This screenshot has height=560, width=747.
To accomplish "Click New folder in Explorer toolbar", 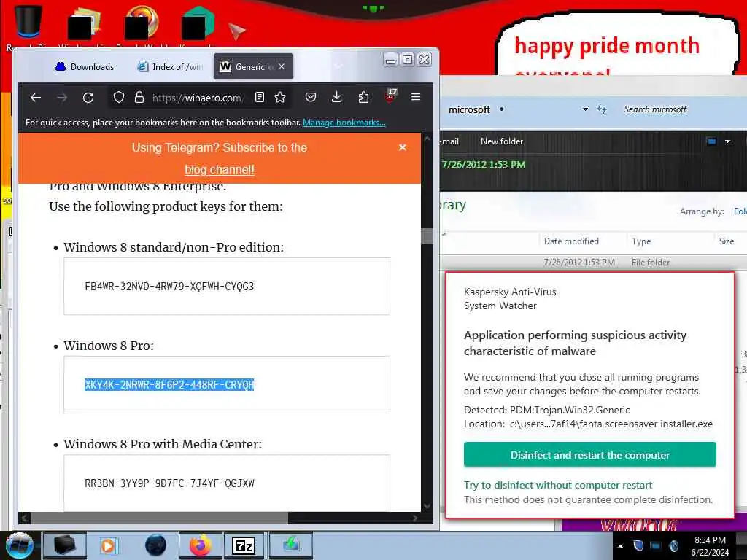I will coord(502,141).
